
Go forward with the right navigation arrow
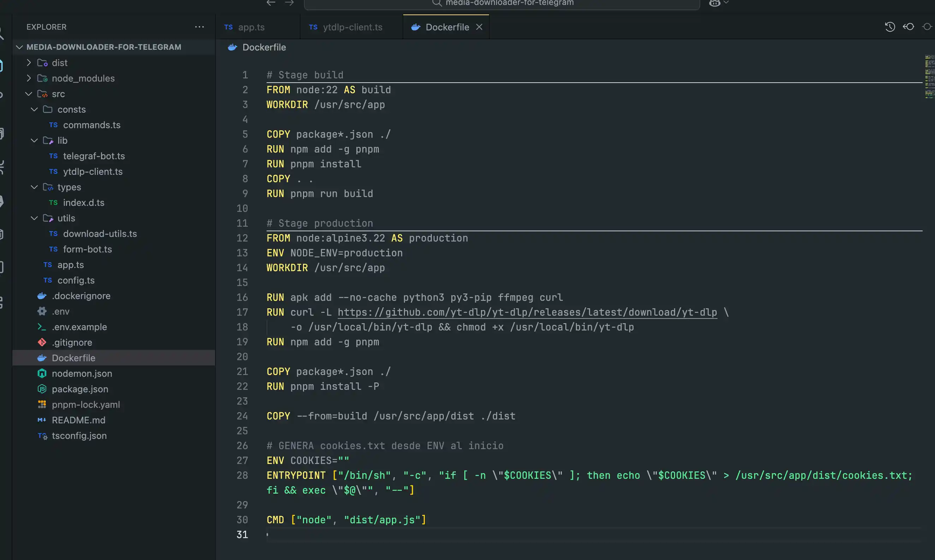(x=290, y=2)
